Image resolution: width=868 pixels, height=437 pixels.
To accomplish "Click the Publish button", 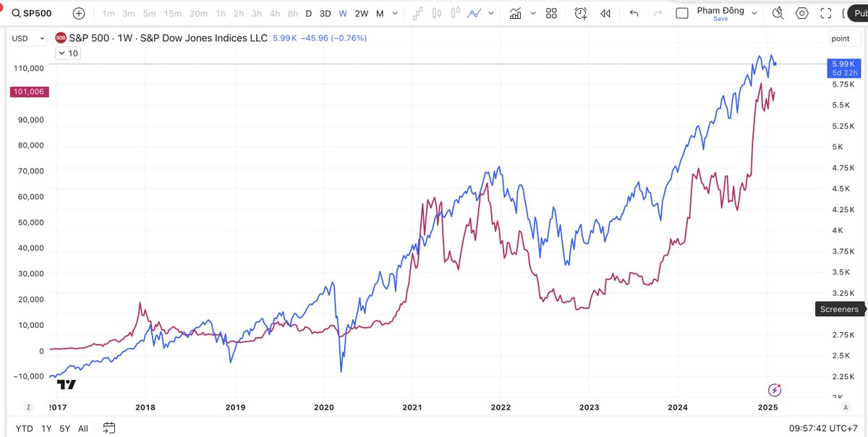I will 857,13.
